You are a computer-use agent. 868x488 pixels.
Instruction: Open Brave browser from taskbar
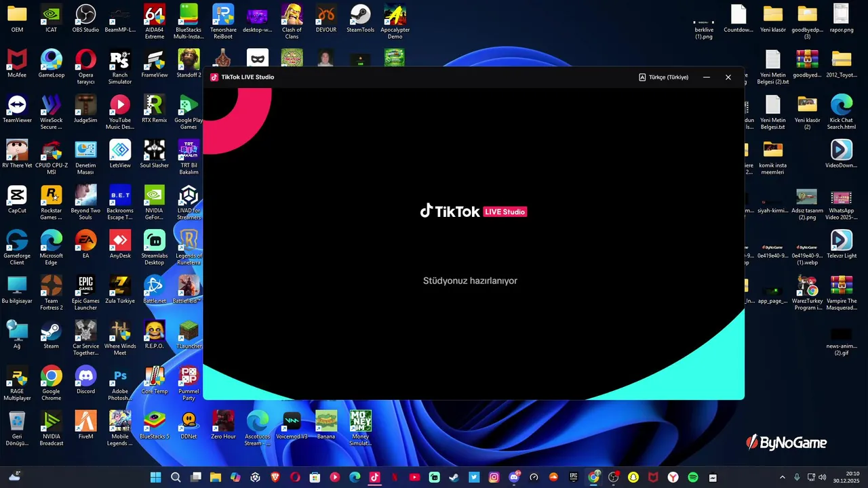(275, 477)
